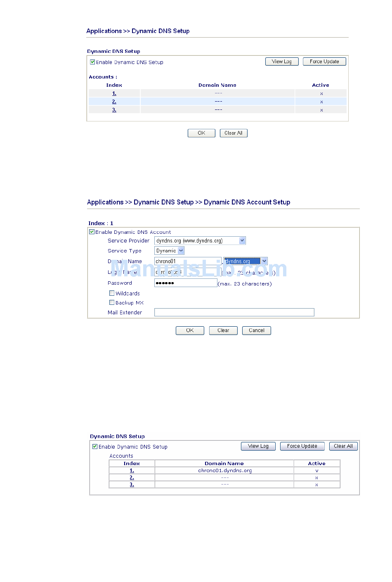
Task: Click Applications >> Dynamic DNS Setup heading at top
Action: [x=138, y=31]
